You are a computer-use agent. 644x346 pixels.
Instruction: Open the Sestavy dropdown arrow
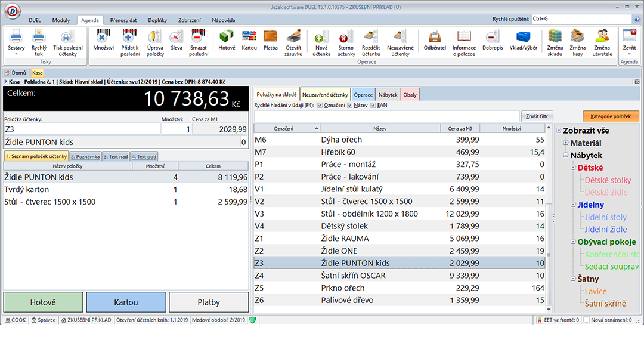(17, 54)
